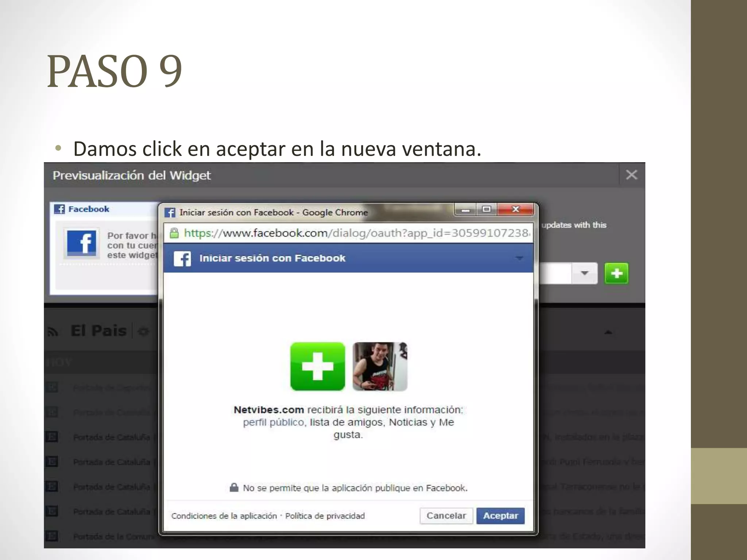Open Política de privacidad link
747x560 pixels.
pos(325,516)
